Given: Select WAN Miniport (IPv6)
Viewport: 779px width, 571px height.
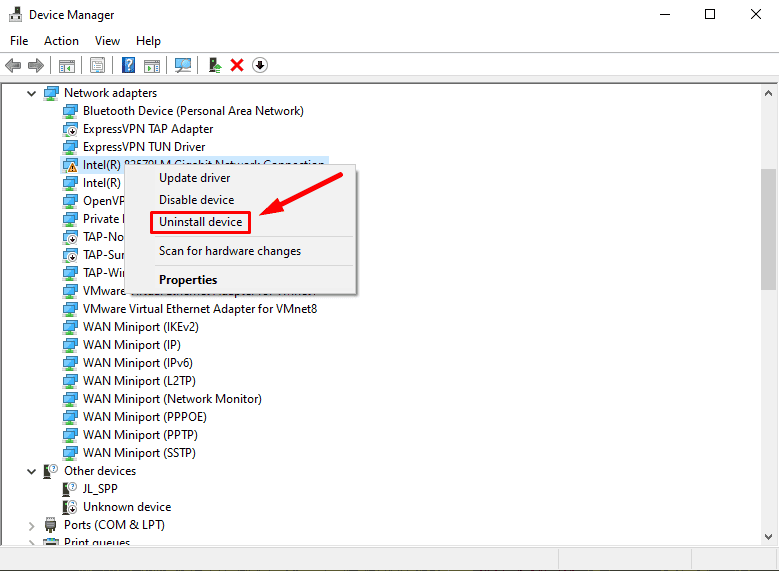Looking at the screenshot, I should [138, 363].
